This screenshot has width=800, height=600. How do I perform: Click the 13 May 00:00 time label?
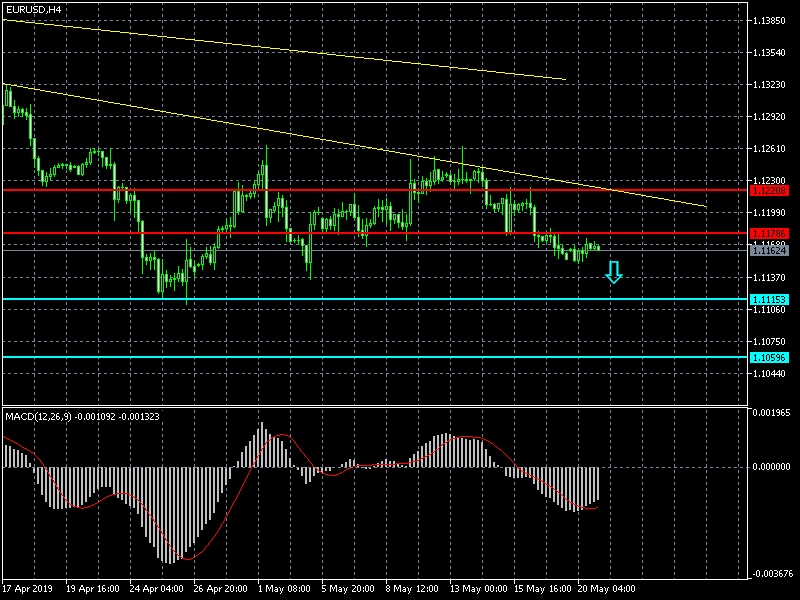479,588
